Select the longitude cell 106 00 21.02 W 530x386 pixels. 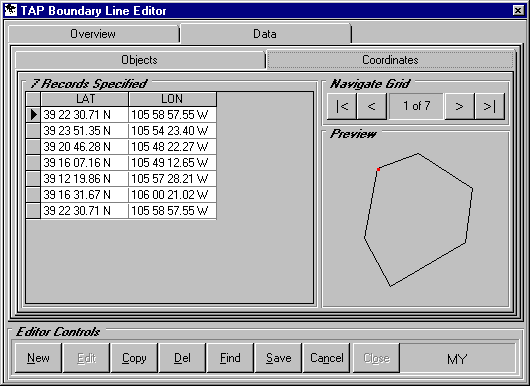tap(172, 195)
